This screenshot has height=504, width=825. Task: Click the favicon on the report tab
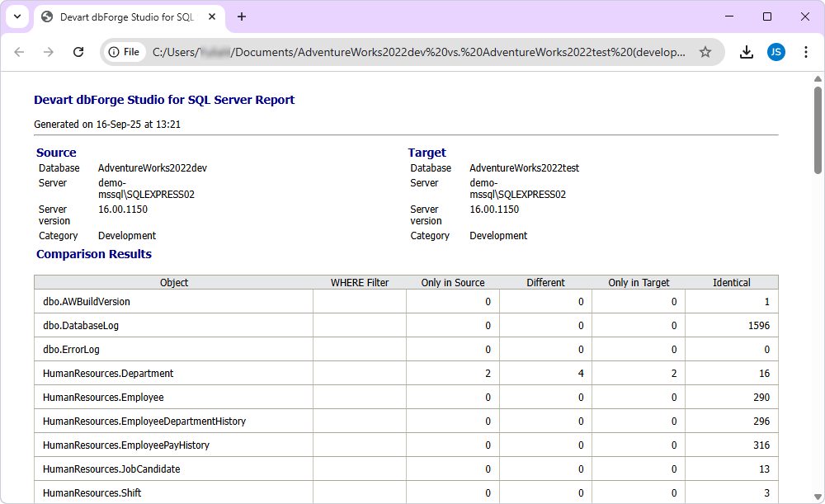pyautogui.click(x=46, y=16)
